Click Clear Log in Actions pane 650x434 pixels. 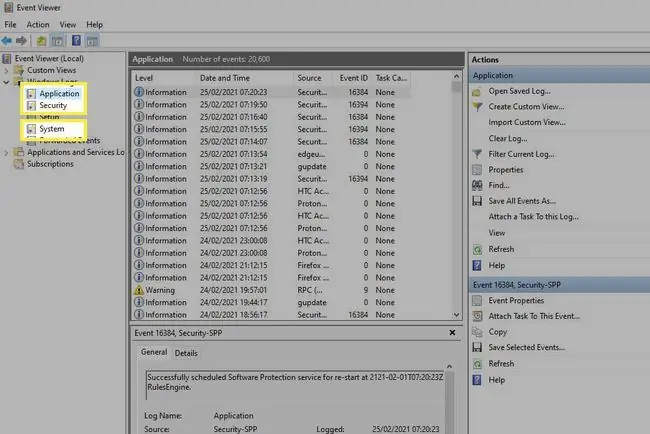pos(507,138)
